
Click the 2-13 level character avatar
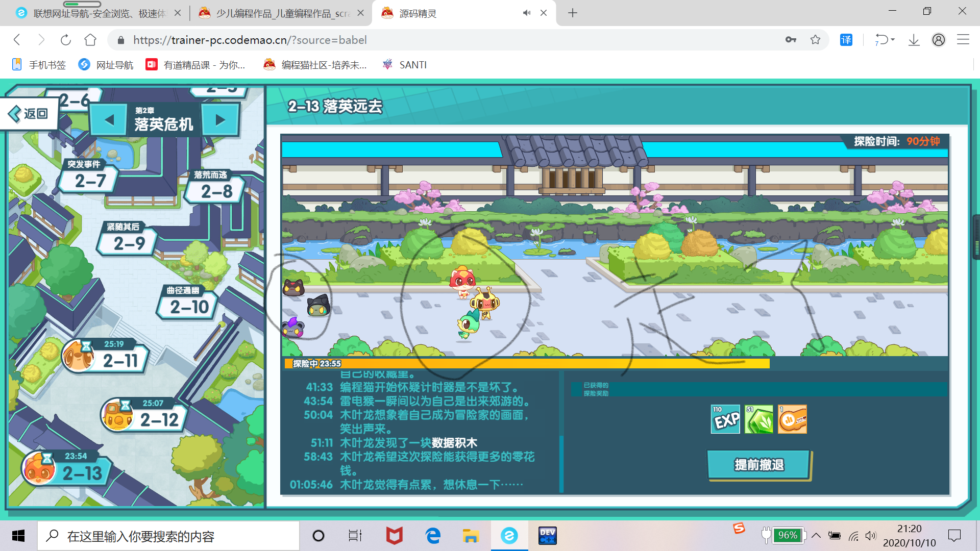tap(38, 468)
